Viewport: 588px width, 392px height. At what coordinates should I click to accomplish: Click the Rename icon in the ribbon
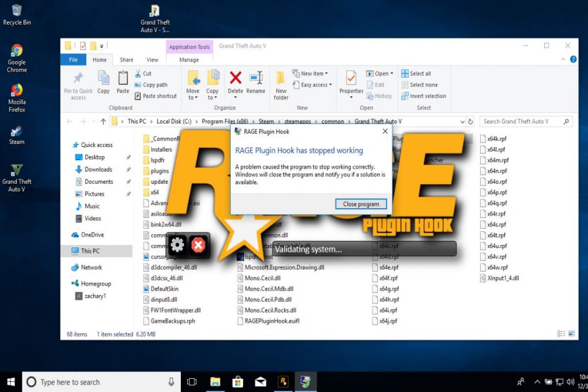tap(256, 78)
